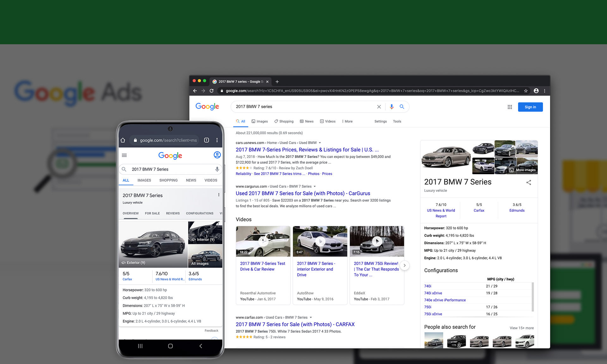607x364 pixels.
Task: Open the phone Google hamburger menu
Action: tap(124, 155)
